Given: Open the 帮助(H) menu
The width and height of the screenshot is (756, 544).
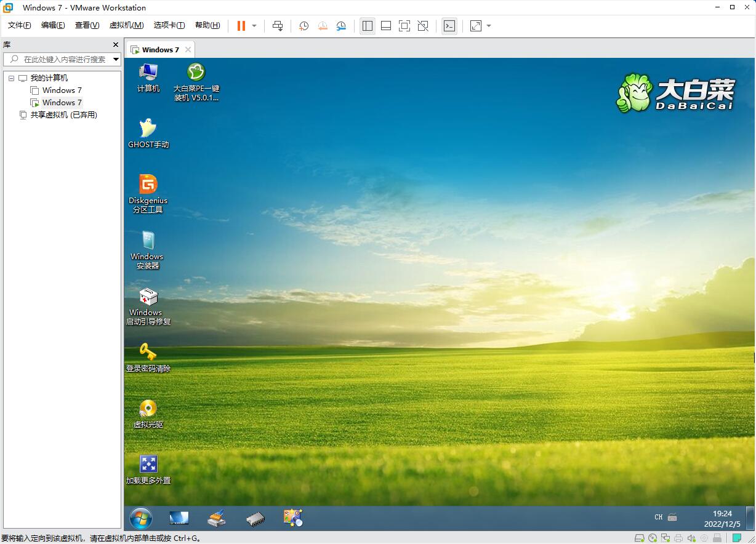Looking at the screenshot, I should (207, 25).
